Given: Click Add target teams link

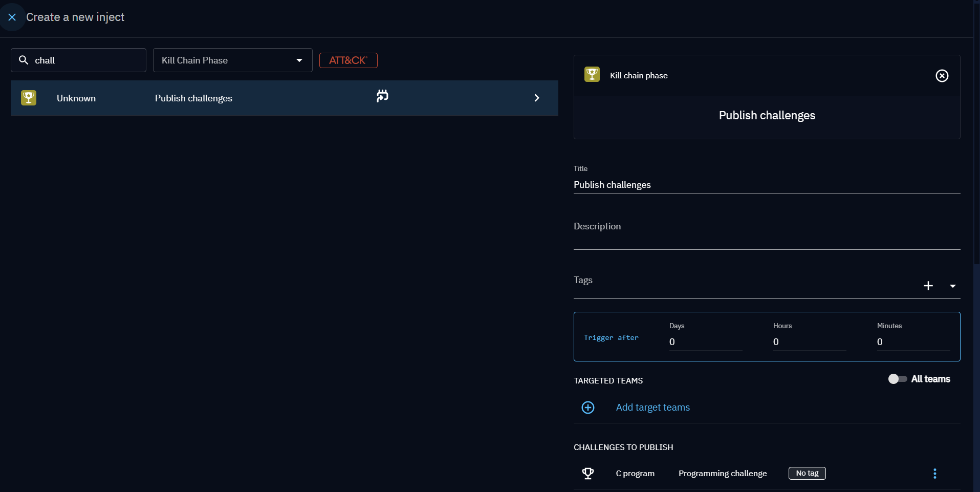Looking at the screenshot, I should pos(652,408).
